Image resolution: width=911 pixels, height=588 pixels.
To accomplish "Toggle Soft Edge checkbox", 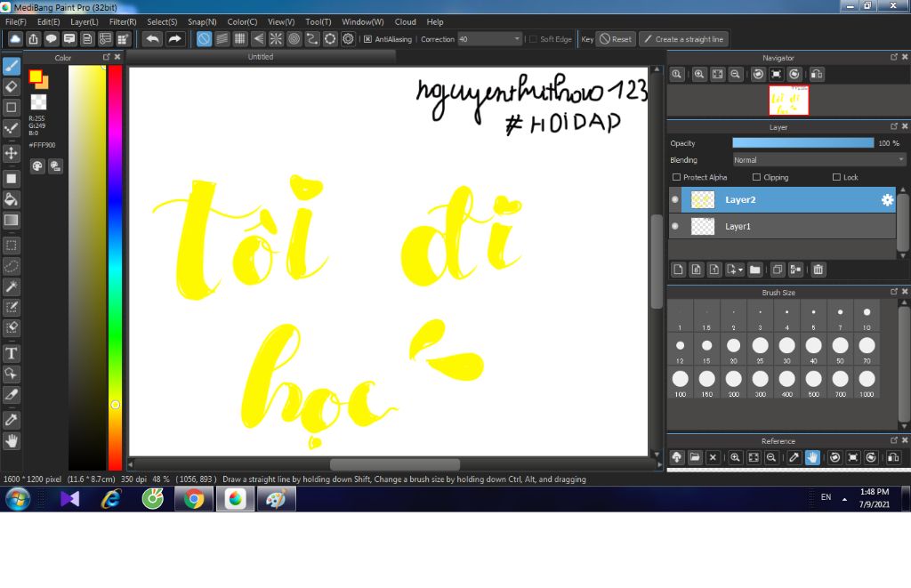I will tap(533, 39).
